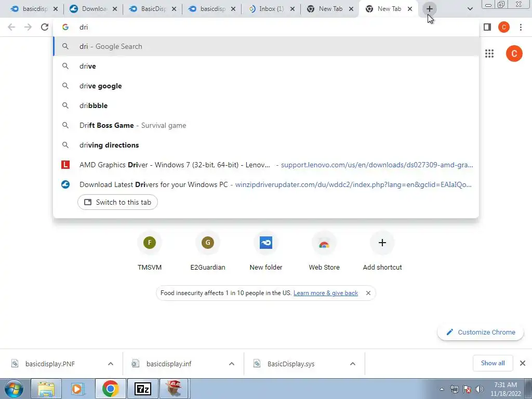The image size is (532, 399).
Task: Dismiss the food insecurity banner
Action: coord(368,293)
